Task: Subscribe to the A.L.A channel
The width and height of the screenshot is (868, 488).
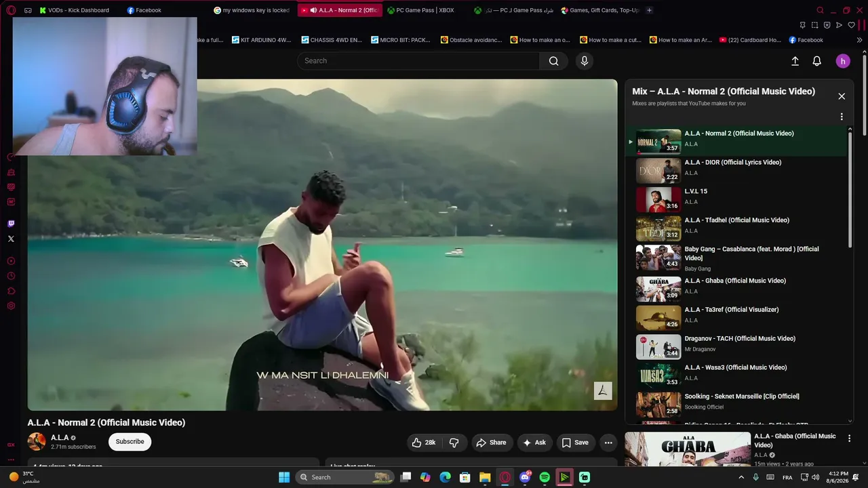Action: [x=130, y=442]
